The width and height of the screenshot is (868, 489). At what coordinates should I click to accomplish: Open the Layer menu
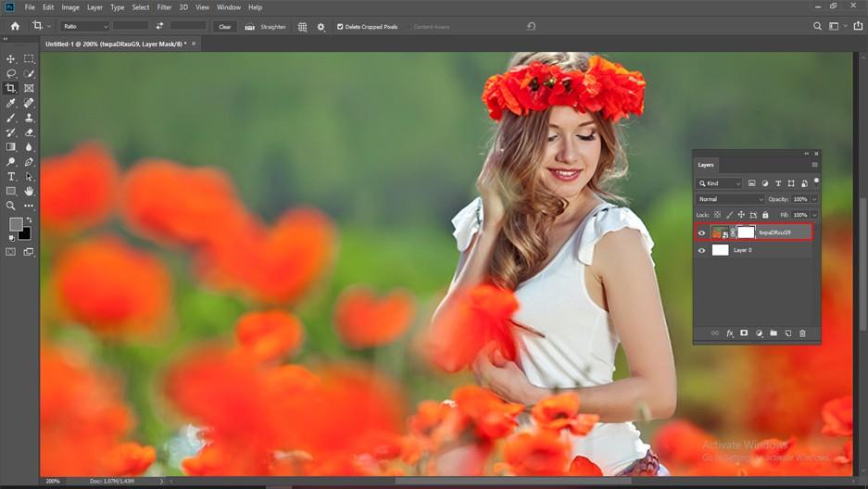(x=94, y=7)
